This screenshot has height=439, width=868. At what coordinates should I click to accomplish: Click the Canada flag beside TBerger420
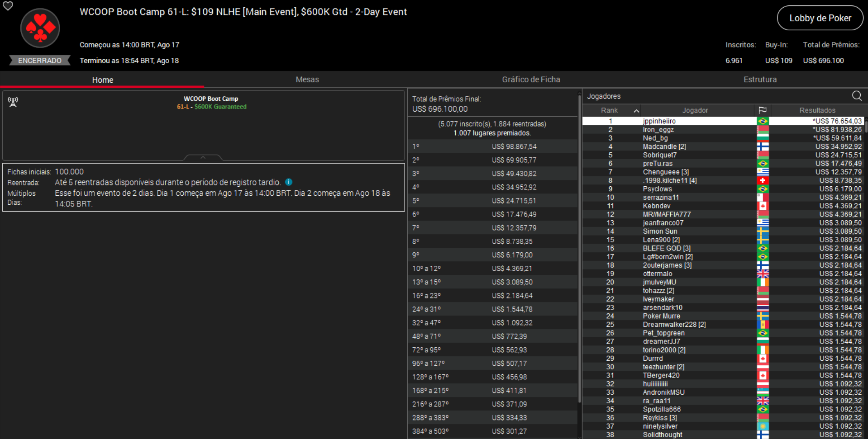click(x=763, y=376)
